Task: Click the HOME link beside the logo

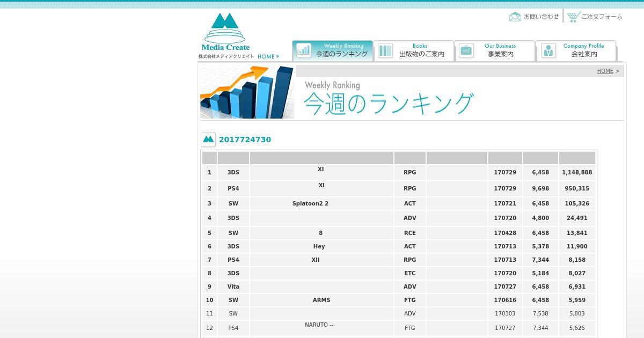Action: point(268,56)
